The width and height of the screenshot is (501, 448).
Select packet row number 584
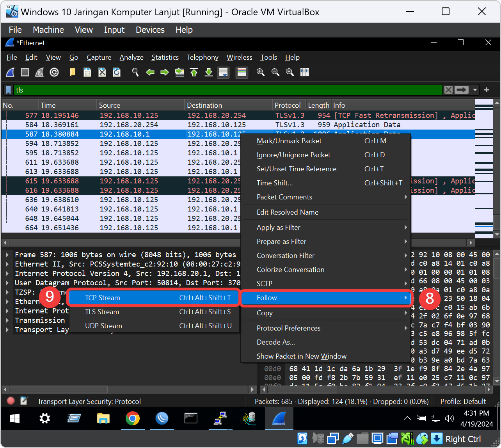click(238, 125)
